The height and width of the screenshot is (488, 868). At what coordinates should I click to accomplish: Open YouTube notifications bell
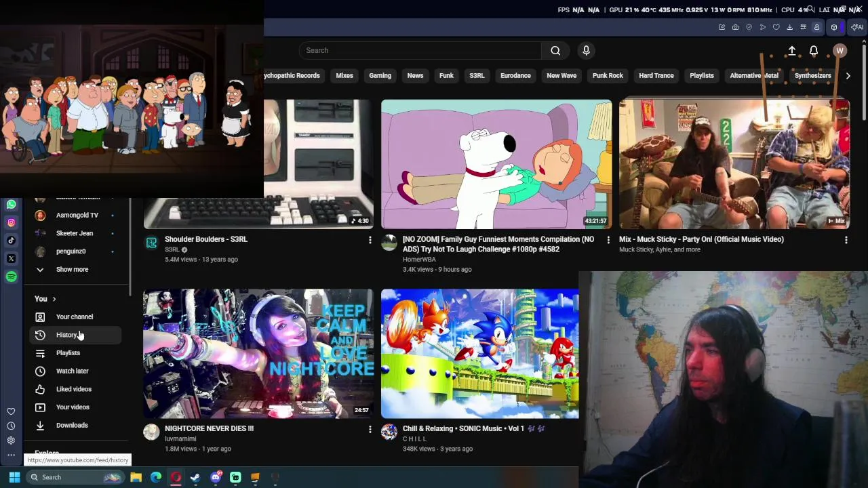click(814, 51)
